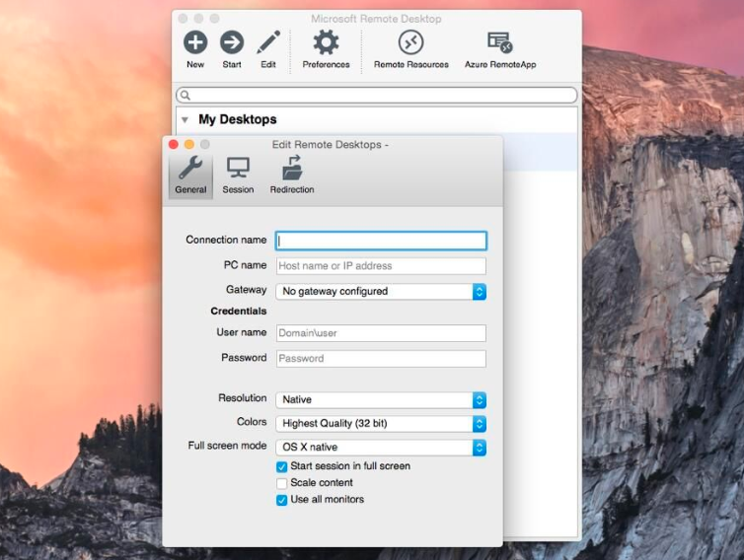744x560 pixels.
Task: Click the PC name field
Action: point(381,266)
